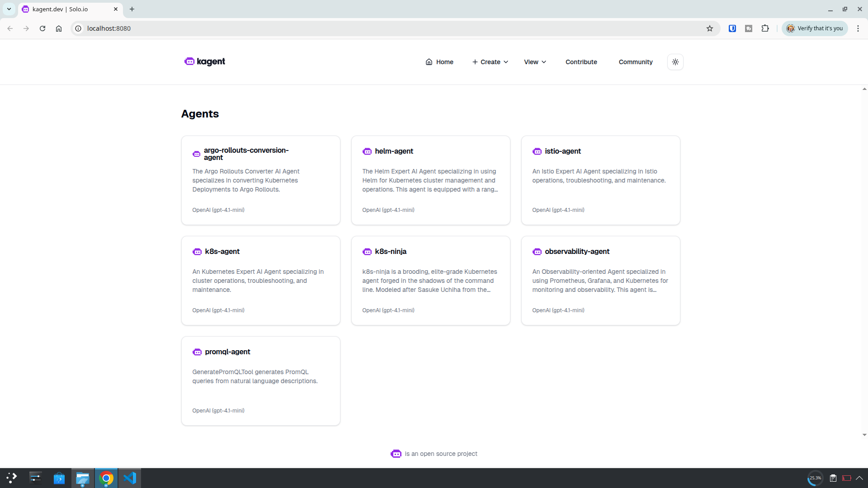Open the Bitwarden extension icon
The height and width of the screenshot is (488, 868).
click(x=732, y=28)
